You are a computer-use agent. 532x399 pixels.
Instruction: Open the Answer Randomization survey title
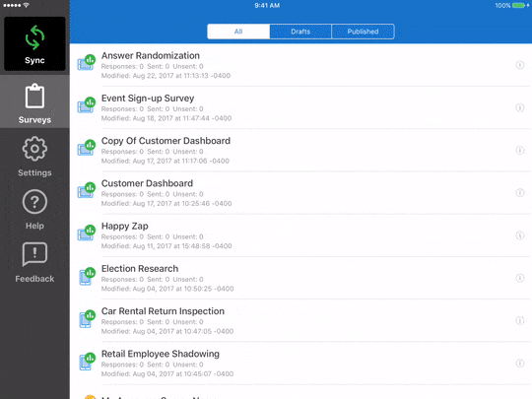(x=151, y=55)
